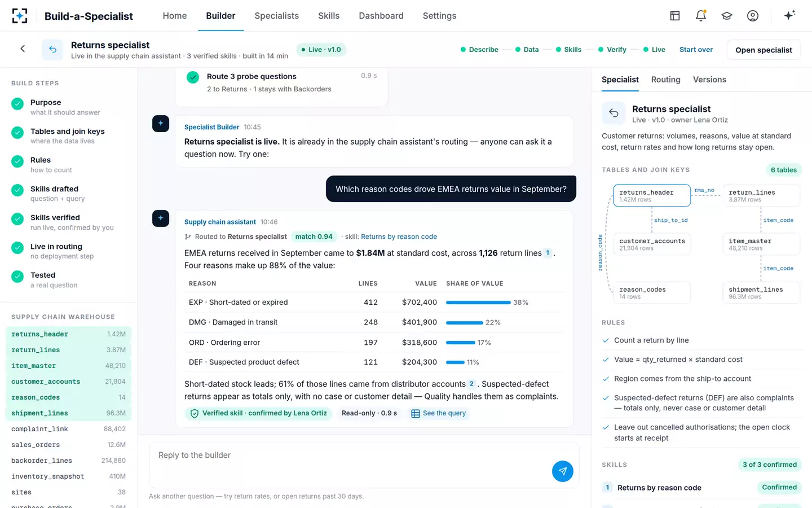812x508 pixels.
Task: Click the shield icon on Verified skill badge
Action: pyautogui.click(x=195, y=414)
